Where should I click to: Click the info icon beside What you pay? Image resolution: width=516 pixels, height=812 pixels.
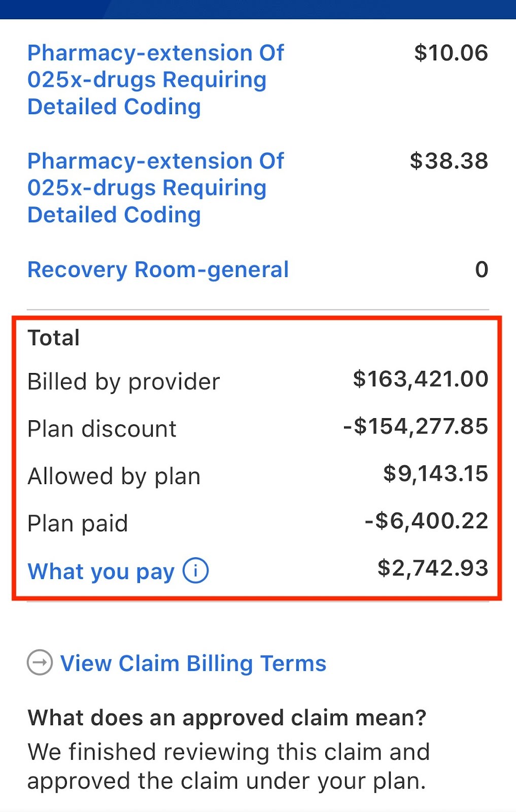[x=195, y=570]
